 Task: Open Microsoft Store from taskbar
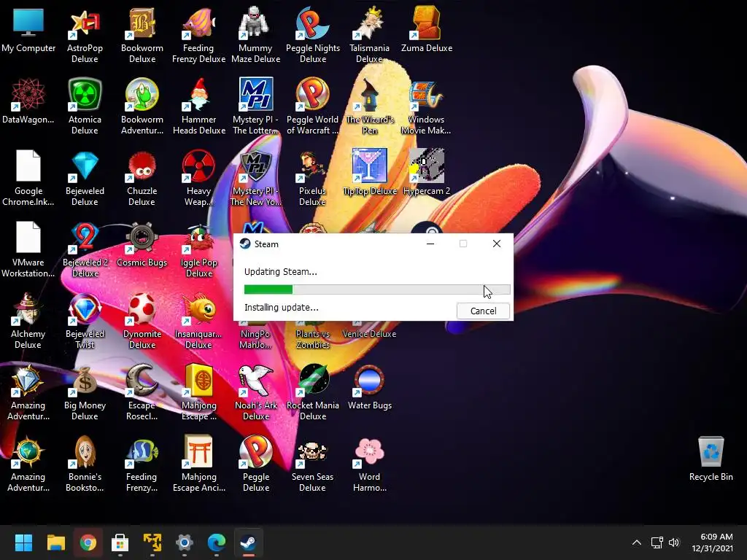[120, 542]
